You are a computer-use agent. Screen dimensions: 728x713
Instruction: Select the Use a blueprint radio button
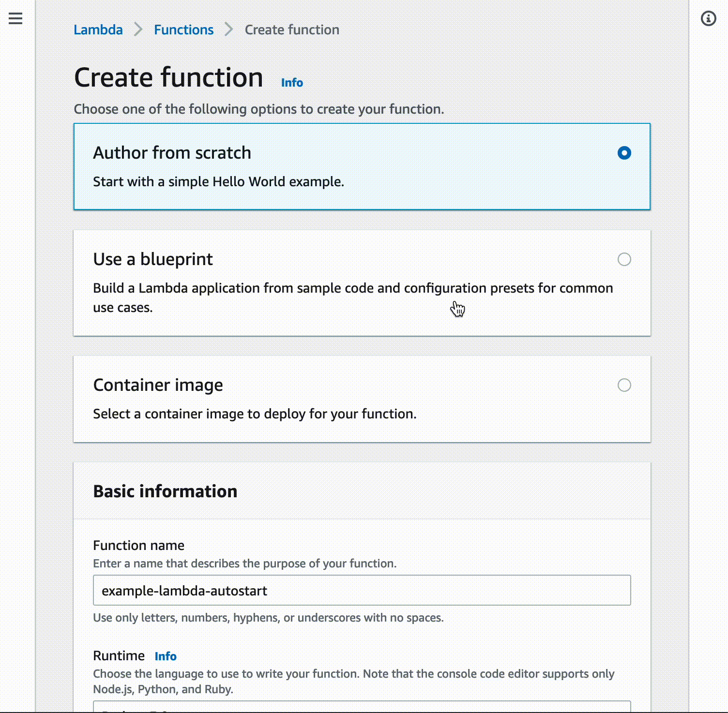click(x=624, y=259)
